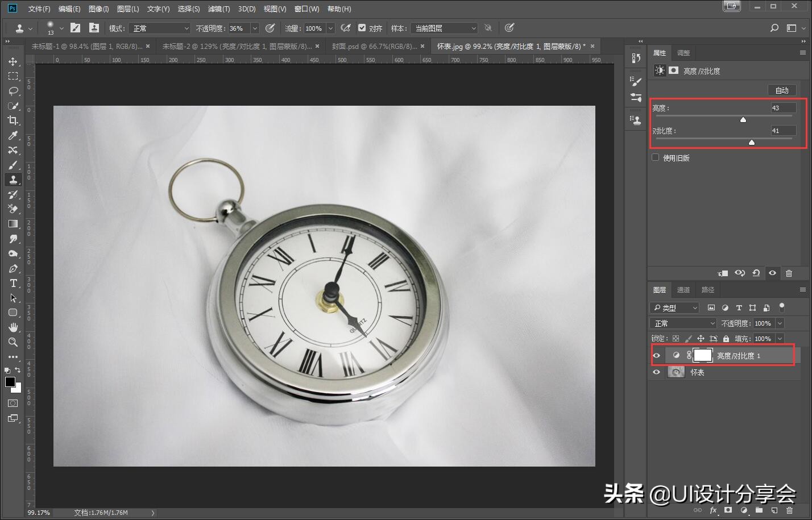Open the 样本 当前图层 dropdown
The image size is (812, 520).
click(444, 27)
